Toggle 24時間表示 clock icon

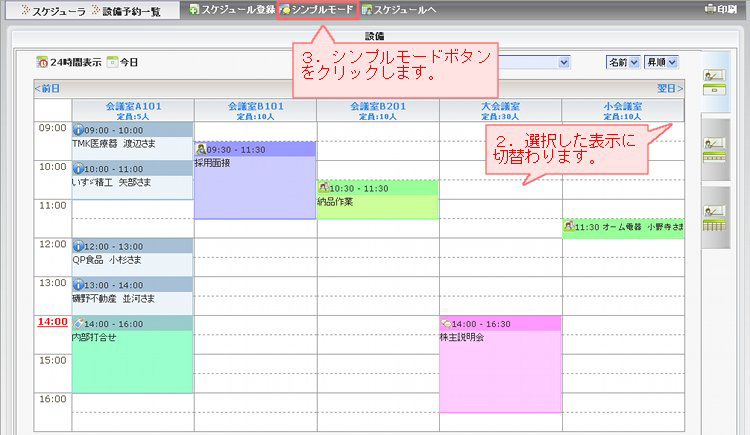[42, 62]
